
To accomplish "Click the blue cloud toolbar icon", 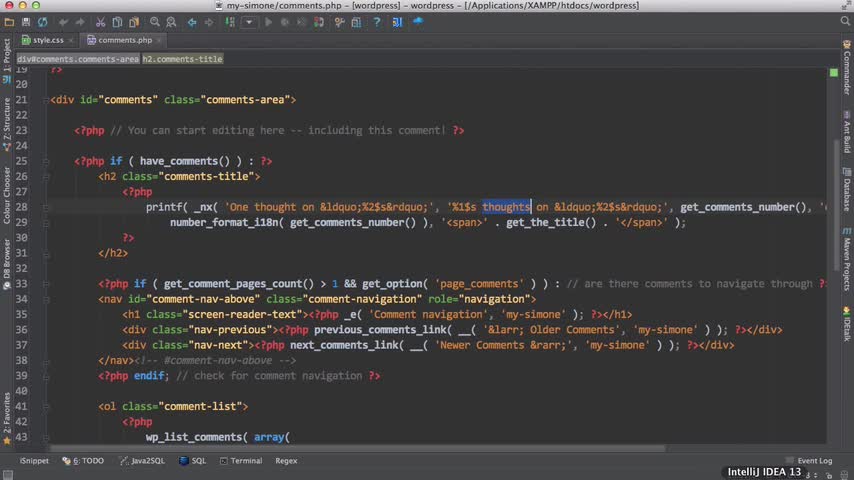I will coord(418,21).
